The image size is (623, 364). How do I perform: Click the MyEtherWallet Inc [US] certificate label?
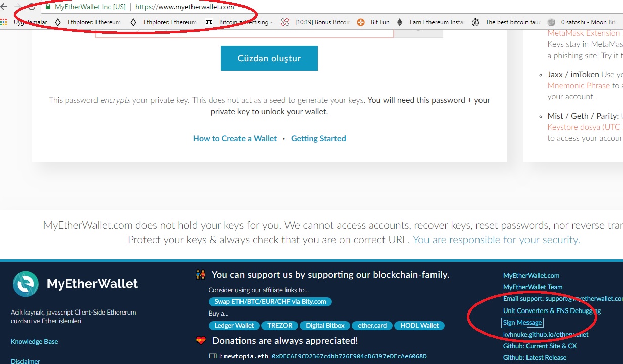(90, 7)
